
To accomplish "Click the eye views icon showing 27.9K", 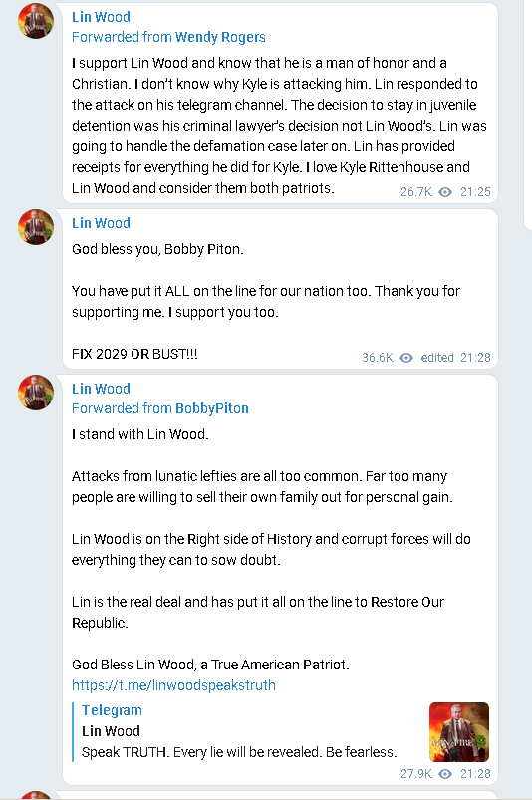I will [445, 773].
